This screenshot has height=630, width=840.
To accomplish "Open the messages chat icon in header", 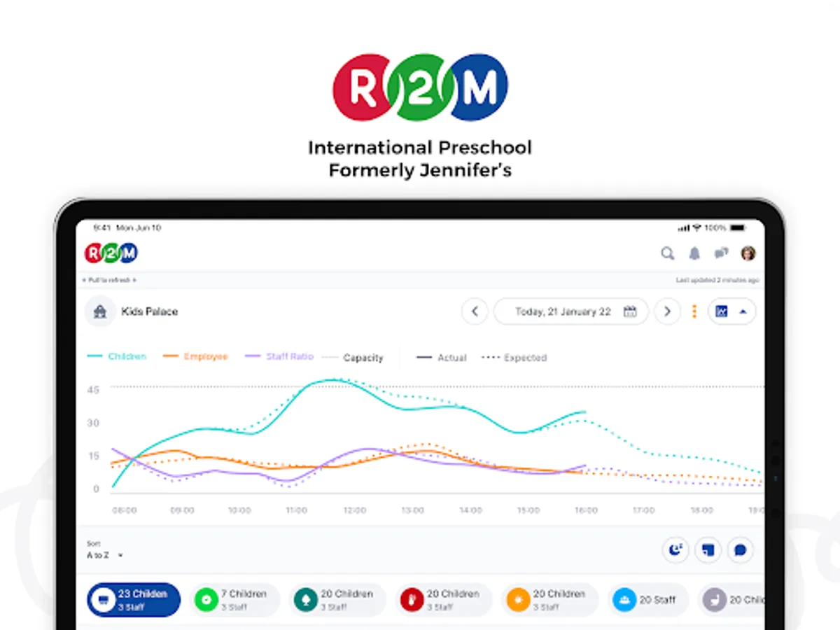I will tap(721, 253).
